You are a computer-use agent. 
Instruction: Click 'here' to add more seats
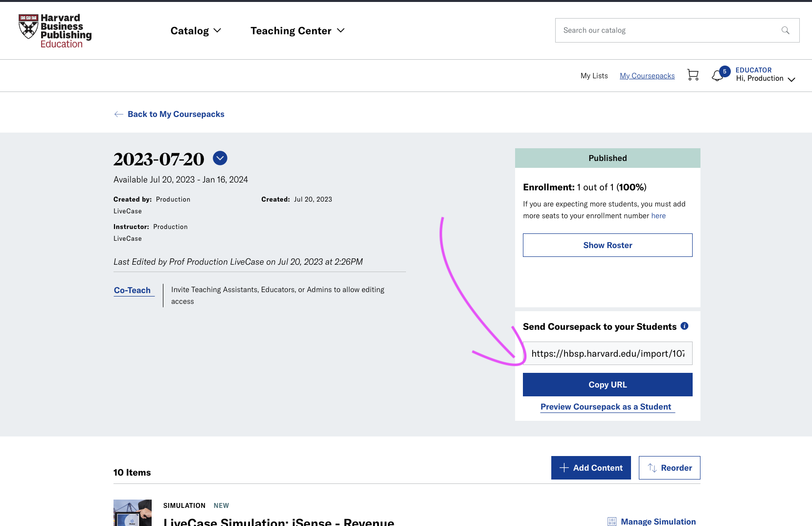pos(658,216)
